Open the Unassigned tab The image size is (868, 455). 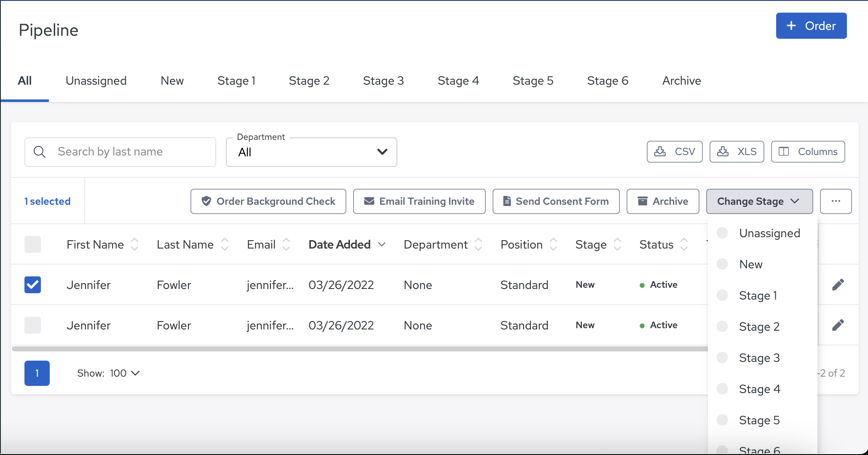coord(96,80)
